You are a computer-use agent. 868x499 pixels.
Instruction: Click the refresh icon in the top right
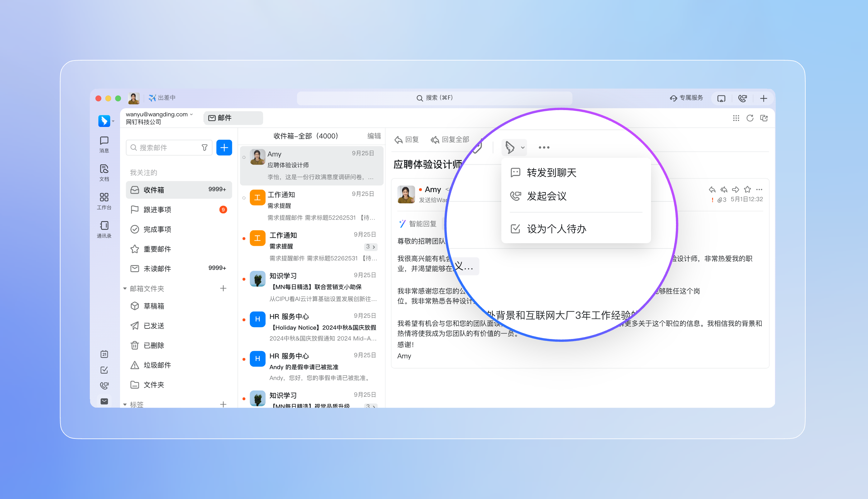[750, 118]
